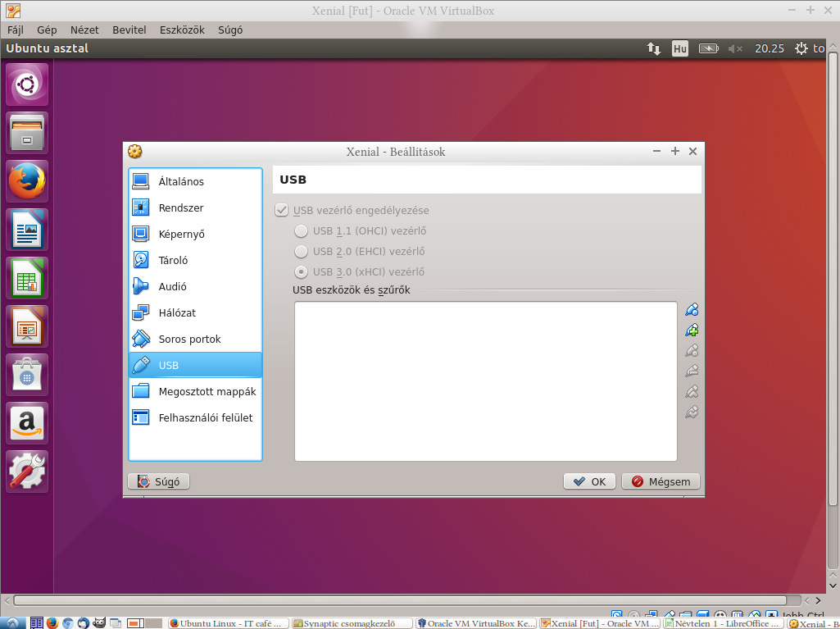Click the 20.25 clock in the panel
840x629 pixels.
[770, 48]
